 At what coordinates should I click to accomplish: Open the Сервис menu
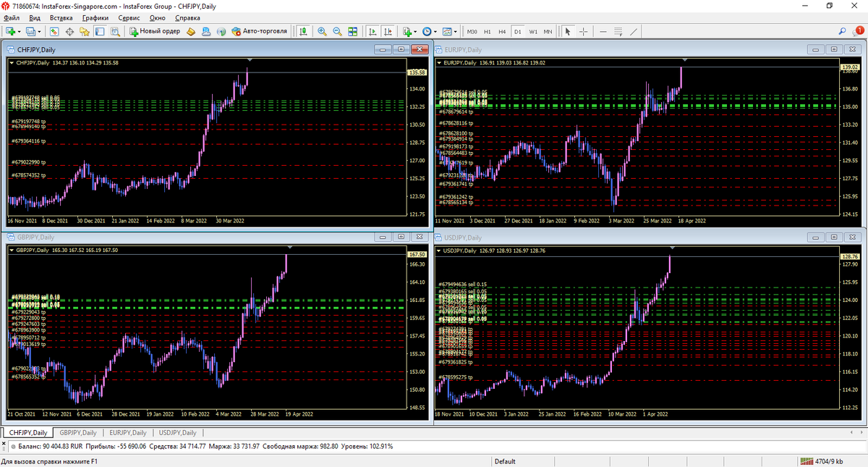pos(129,17)
